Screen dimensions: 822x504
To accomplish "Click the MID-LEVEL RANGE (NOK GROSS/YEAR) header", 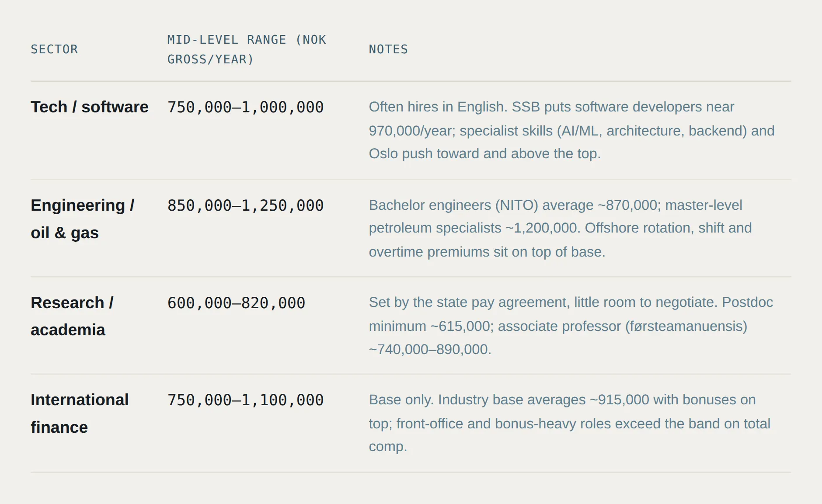I will (x=247, y=49).
